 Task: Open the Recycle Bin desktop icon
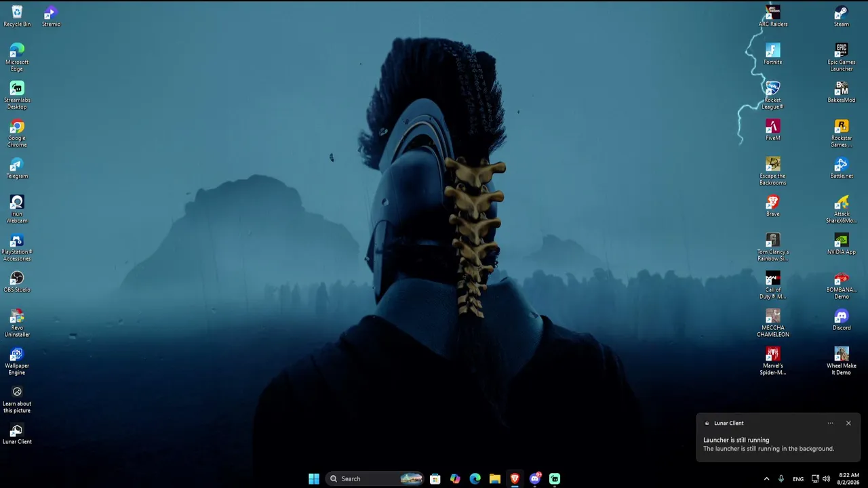pos(17,16)
